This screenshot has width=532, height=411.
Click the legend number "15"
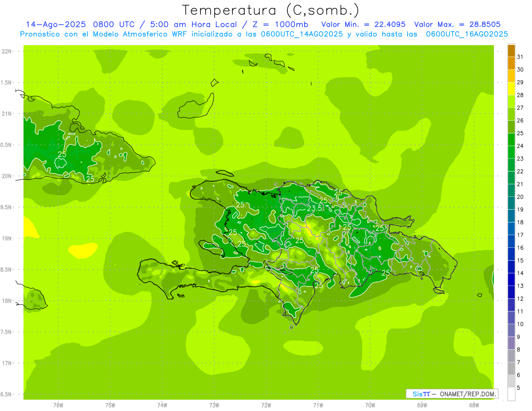coord(520,261)
